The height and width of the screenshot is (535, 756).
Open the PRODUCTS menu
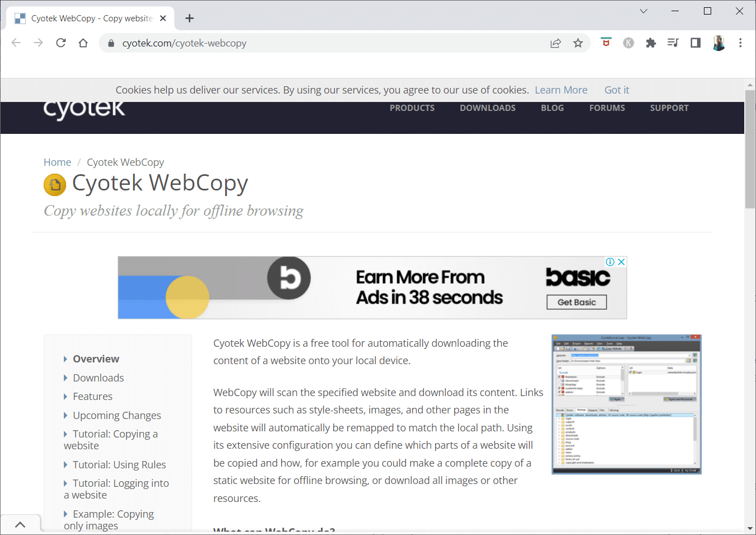click(x=412, y=108)
